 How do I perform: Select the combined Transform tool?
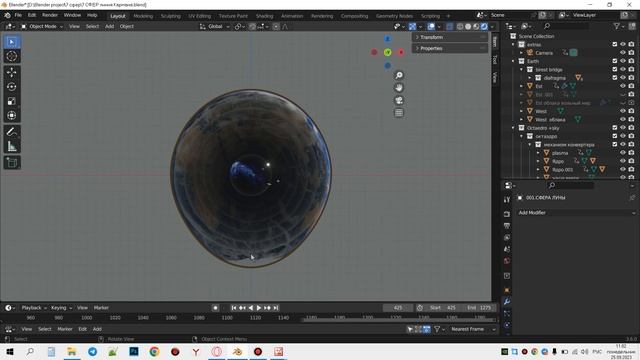pos(12,116)
